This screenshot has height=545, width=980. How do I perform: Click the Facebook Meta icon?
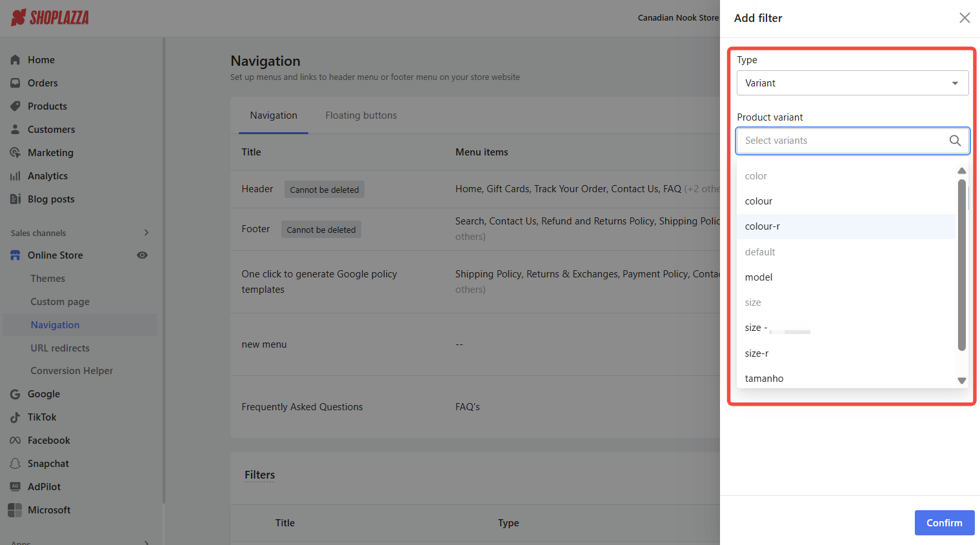[15, 440]
